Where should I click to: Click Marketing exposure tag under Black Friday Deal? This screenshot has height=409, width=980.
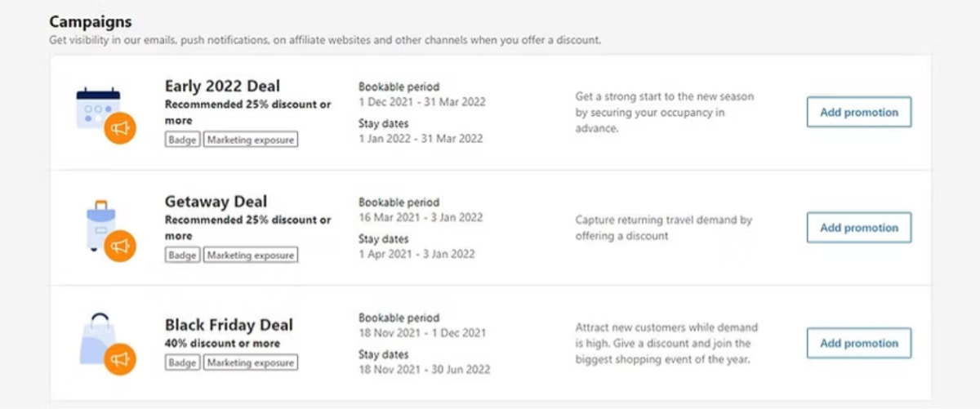point(251,362)
